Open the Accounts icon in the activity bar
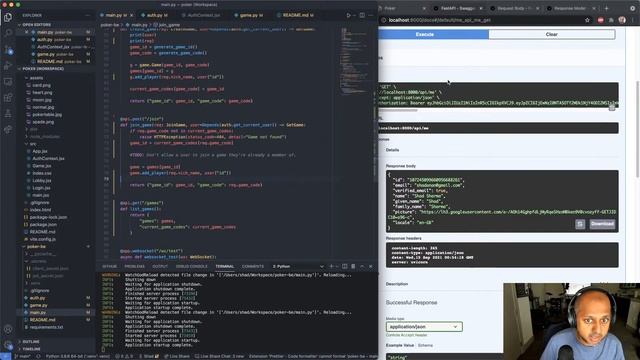This screenshot has width=640, height=360. [x=8, y=329]
